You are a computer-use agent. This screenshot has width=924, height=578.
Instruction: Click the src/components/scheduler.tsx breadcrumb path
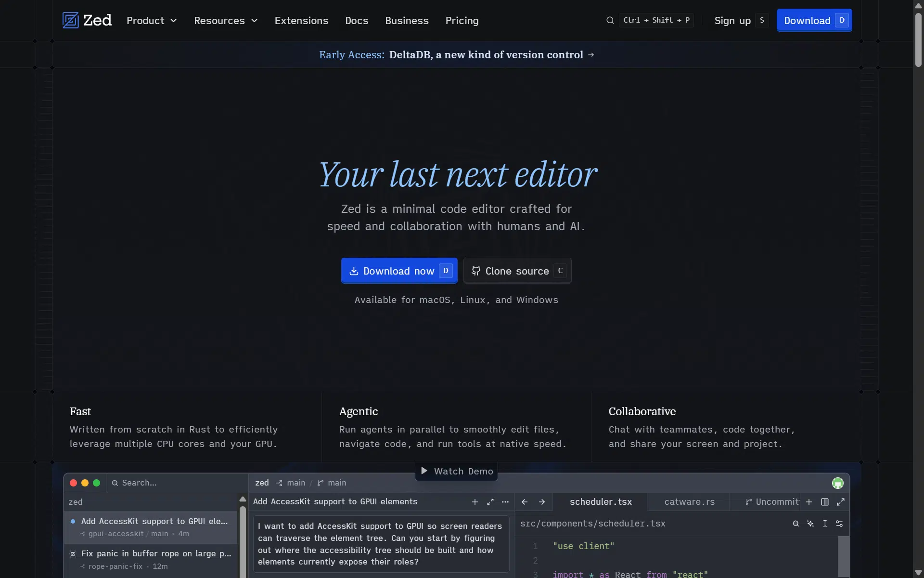click(x=592, y=524)
